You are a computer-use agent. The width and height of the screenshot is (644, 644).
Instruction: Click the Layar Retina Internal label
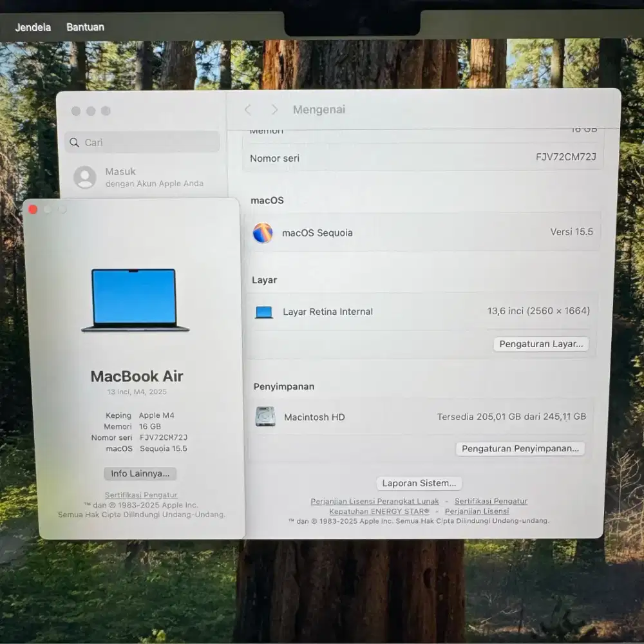coord(328,312)
